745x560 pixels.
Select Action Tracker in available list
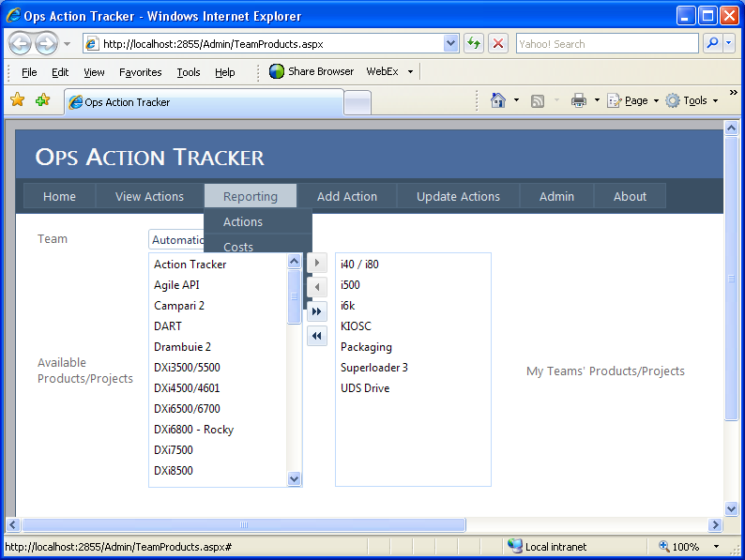[x=219, y=265]
